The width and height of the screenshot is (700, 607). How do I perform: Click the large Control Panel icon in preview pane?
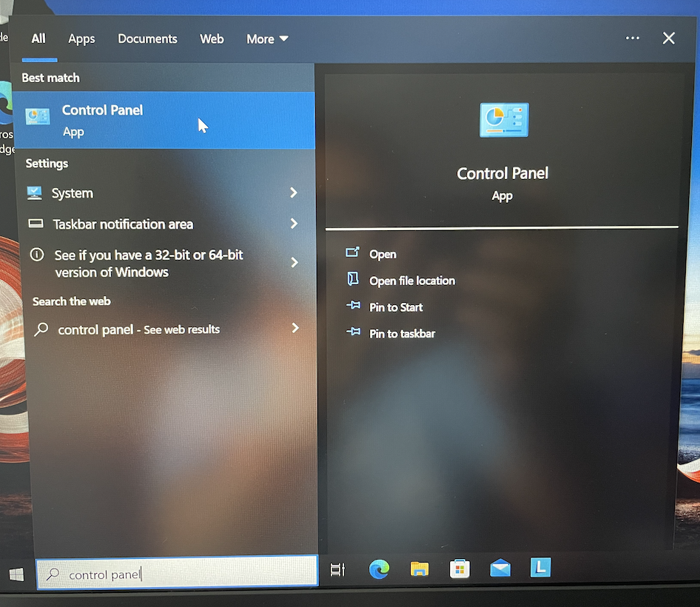coord(504,120)
